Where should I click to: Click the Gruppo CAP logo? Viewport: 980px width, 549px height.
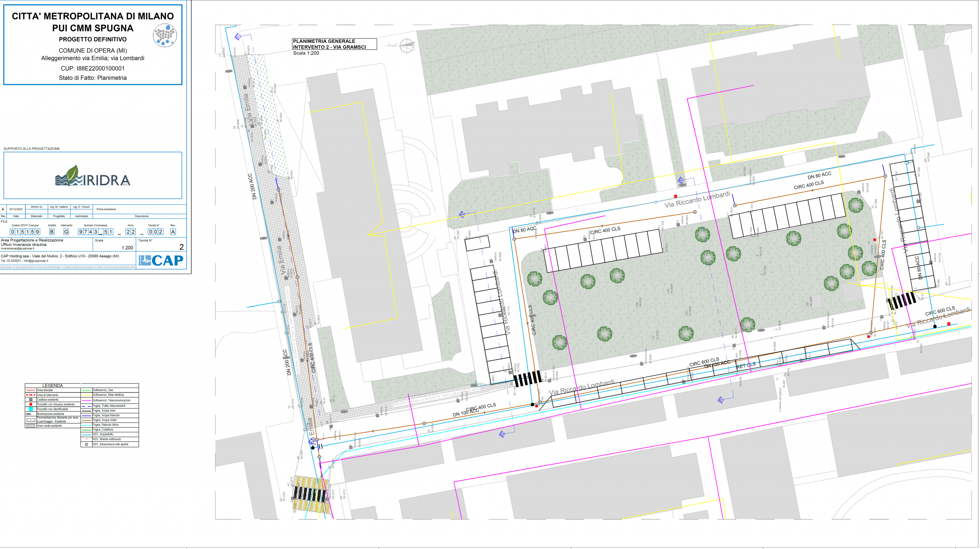pos(161,261)
